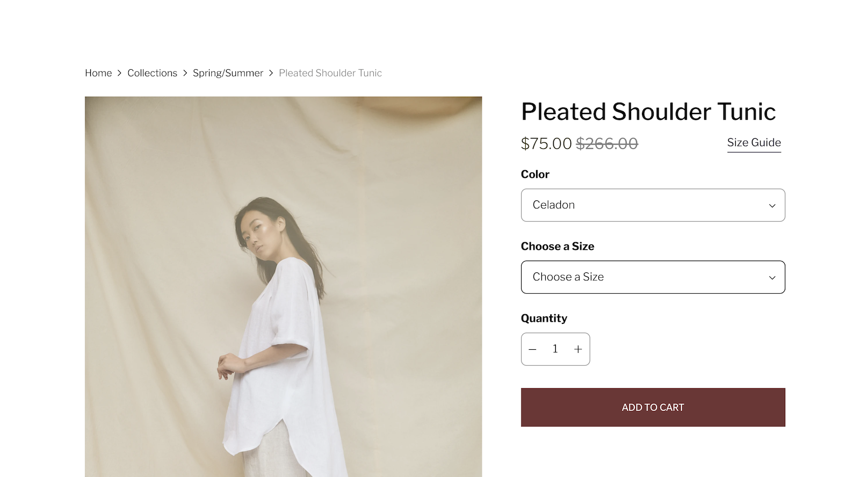Click the product title Pleated Shoulder Tunic
Image resolution: width=868 pixels, height=477 pixels.
pos(648,112)
